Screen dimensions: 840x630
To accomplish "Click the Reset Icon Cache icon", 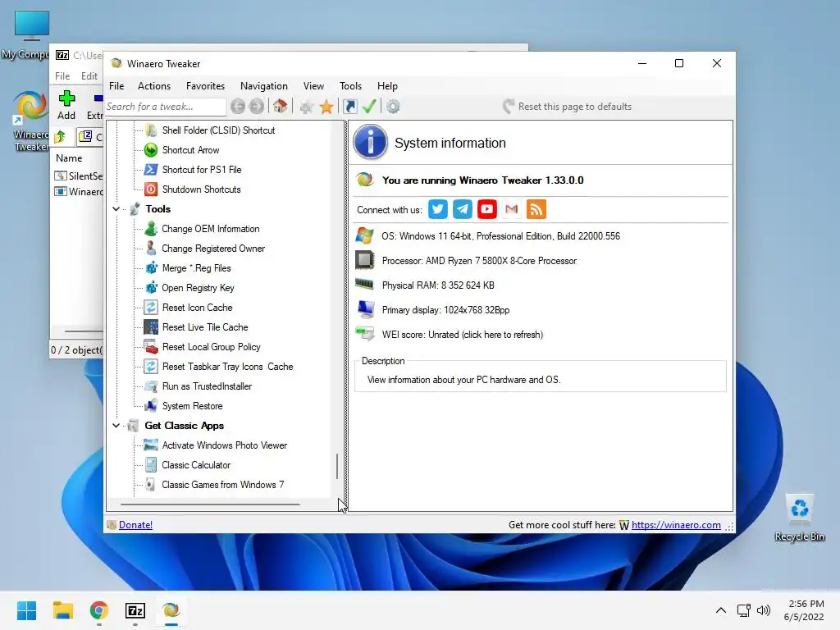I will coord(151,307).
